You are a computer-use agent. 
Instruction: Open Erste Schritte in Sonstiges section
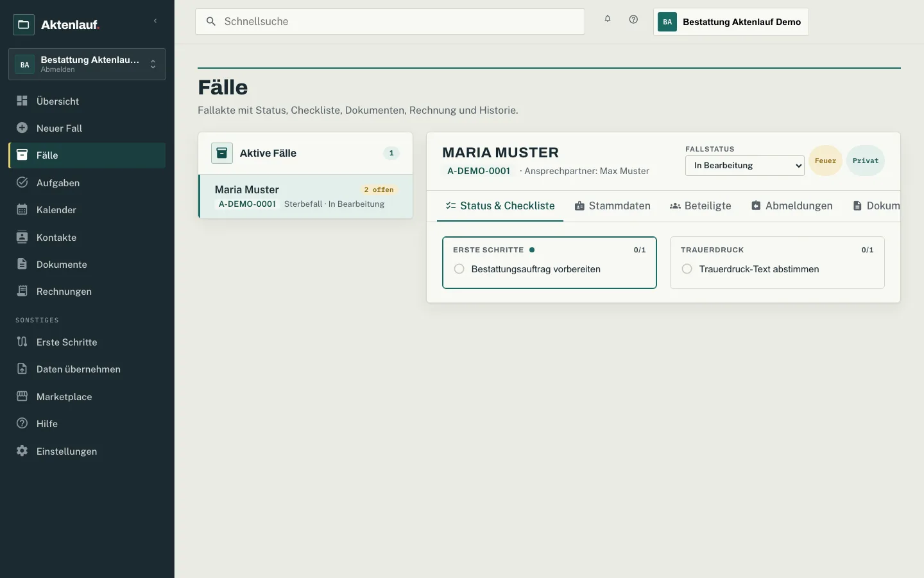(x=87, y=342)
